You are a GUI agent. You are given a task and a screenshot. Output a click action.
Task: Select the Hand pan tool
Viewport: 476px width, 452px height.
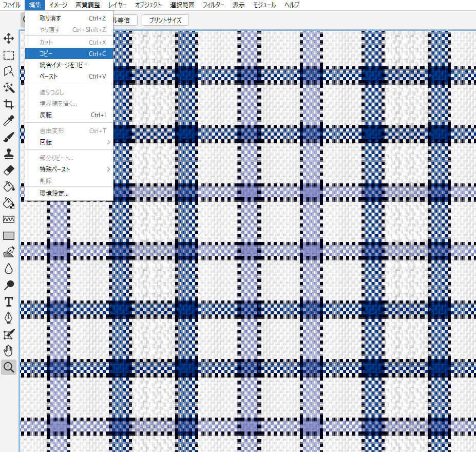(x=9, y=351)
